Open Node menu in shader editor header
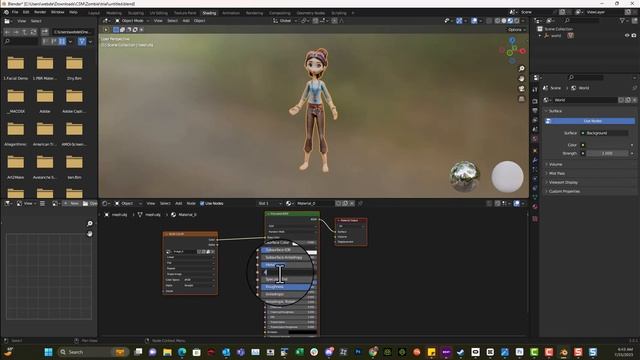 (x=191, y=203)
